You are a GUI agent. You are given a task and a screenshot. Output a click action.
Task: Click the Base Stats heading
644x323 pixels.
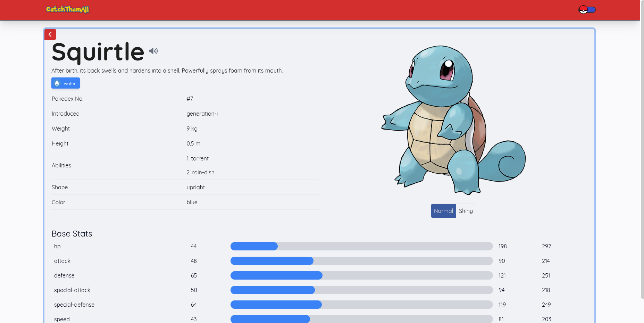(72, 234)
